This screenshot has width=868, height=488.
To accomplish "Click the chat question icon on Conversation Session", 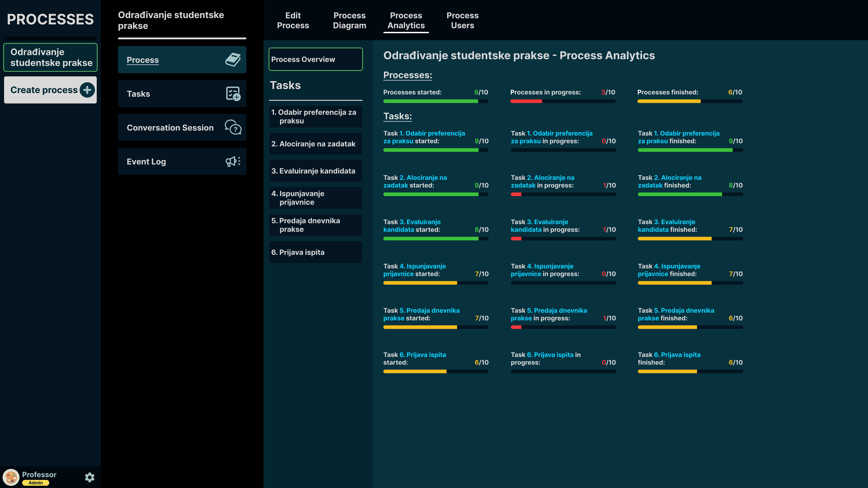I will pos(233,127).
